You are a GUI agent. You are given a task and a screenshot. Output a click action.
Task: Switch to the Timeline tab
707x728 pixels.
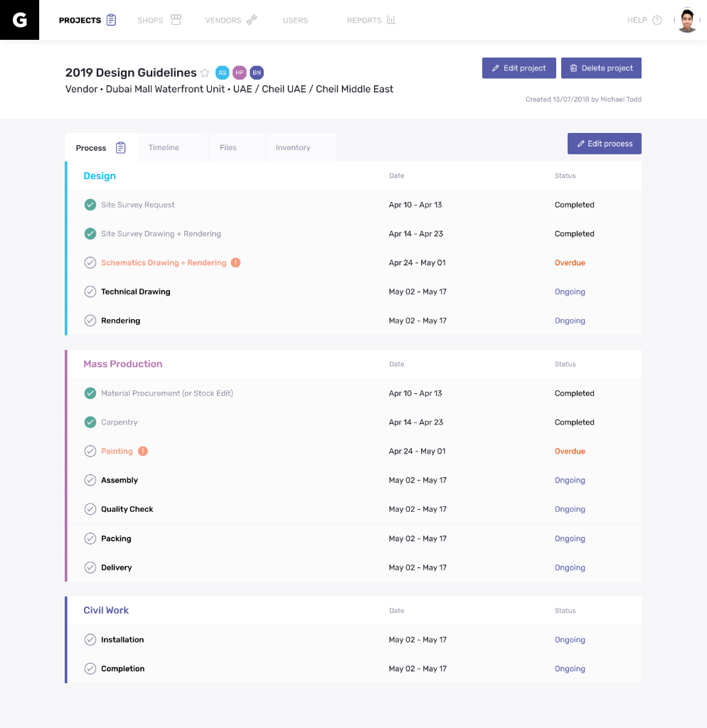174,147
